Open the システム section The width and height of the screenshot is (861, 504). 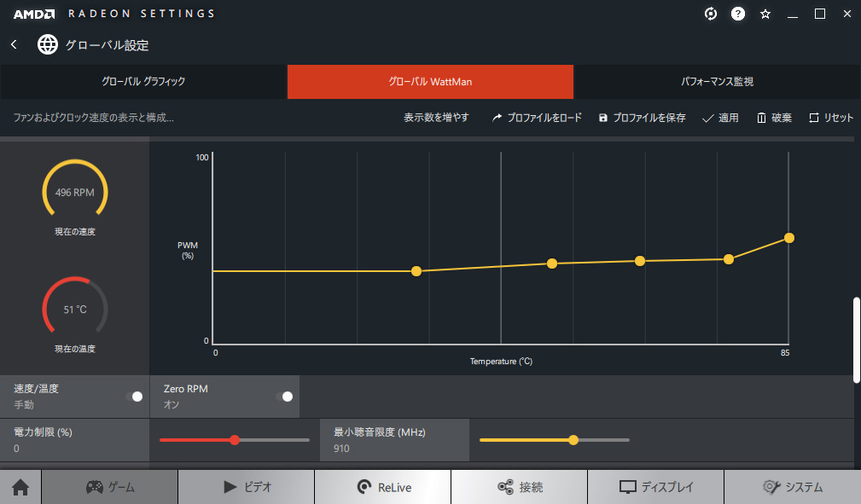(x=793, y=487)
